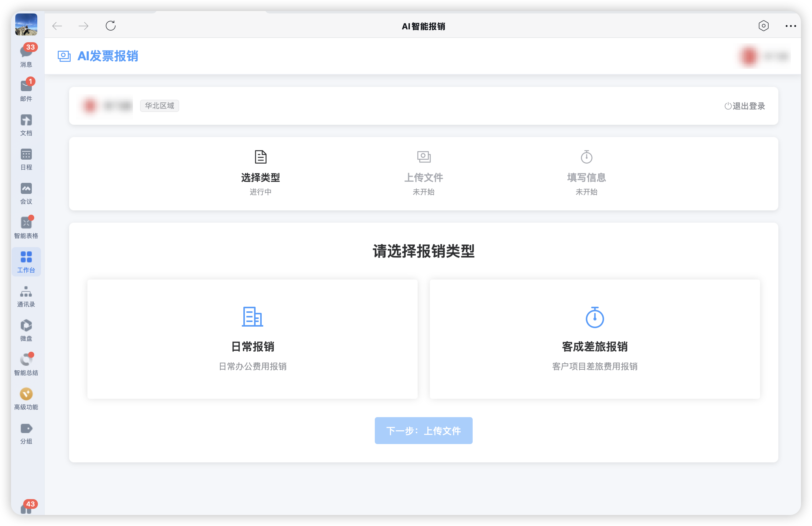Open the three-dot more menu
This screenshot has width=812, height=526.
pos(790,26)
